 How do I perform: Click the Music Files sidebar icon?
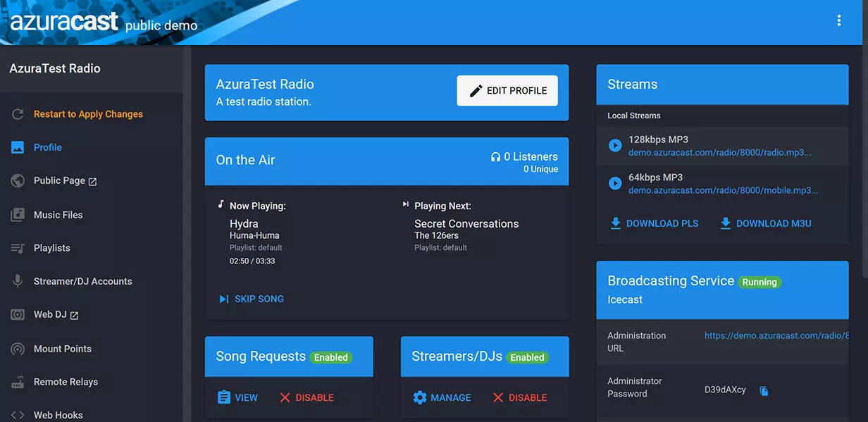[x=18, y=215]
